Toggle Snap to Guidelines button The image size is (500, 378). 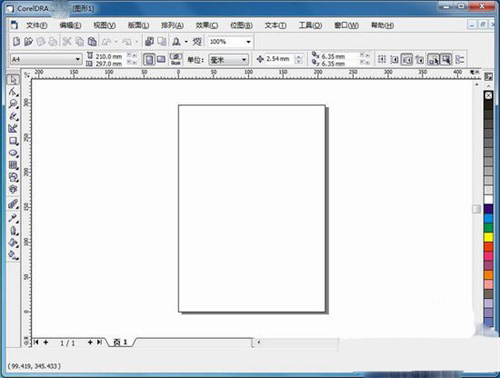[x=394, y=60]
